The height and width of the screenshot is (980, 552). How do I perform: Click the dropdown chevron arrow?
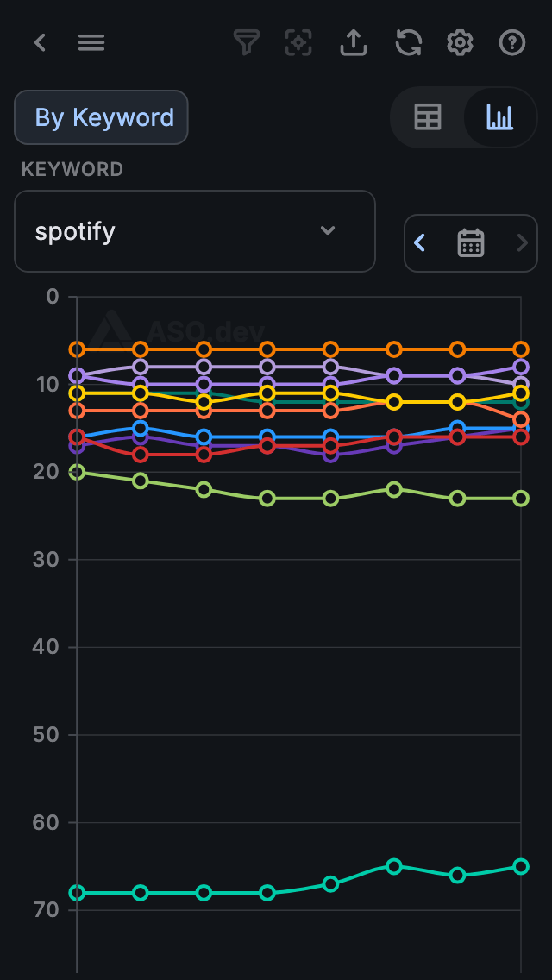click(x=328, y=230)
